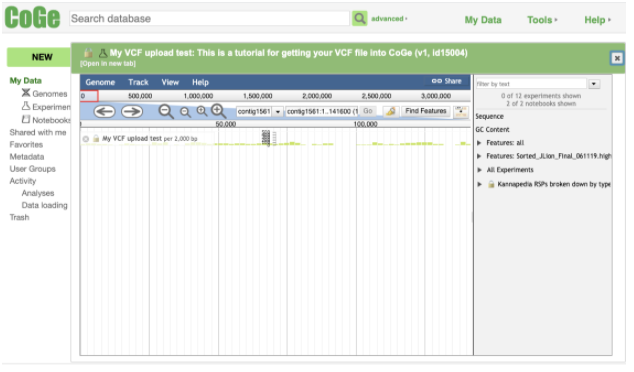Click the large zoom-in magnifier
The width and height of the screenshot is (634, 372).
[218, 111]
